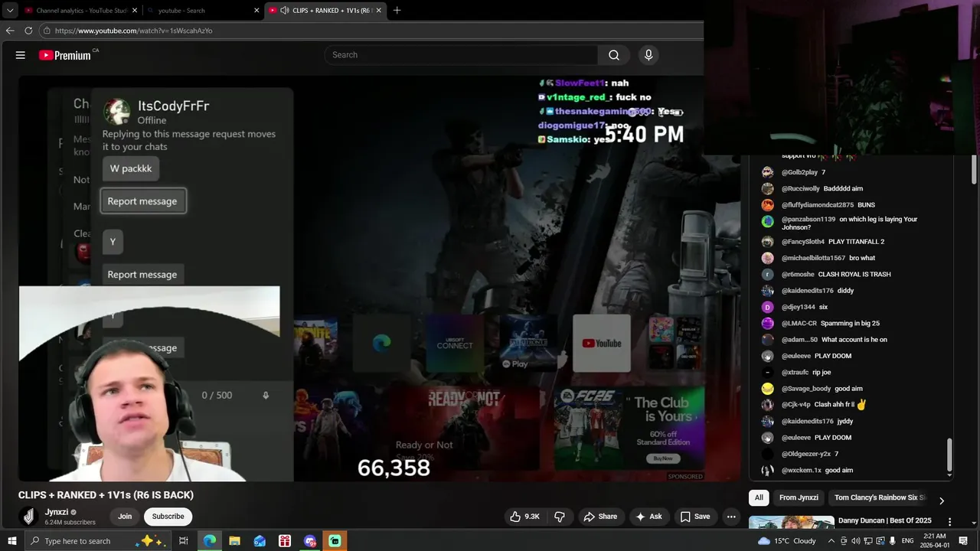The width and height of the screenshot is (980, 551).
Task: Join the Jynxzi channel membership
Action: (x=125, y=517)
